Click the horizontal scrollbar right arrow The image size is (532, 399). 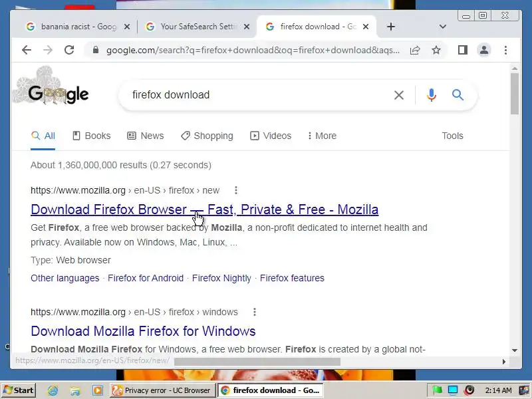[x=504, y=362]
